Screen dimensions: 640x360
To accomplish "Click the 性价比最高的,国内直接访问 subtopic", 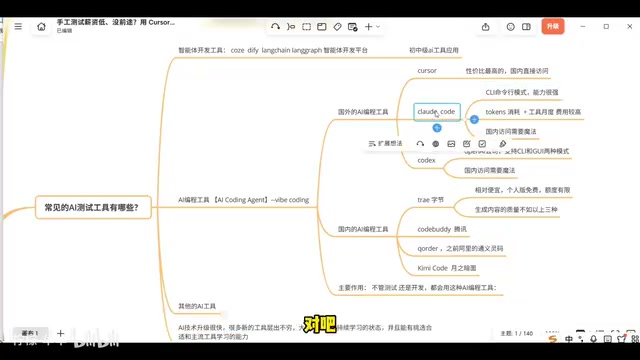I will pyautogui.click(x=507, y=71).
